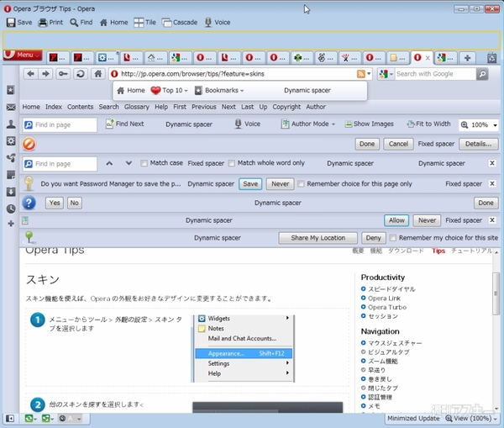
Task: Go forward with the forward arrow
Action: point(45,74)
